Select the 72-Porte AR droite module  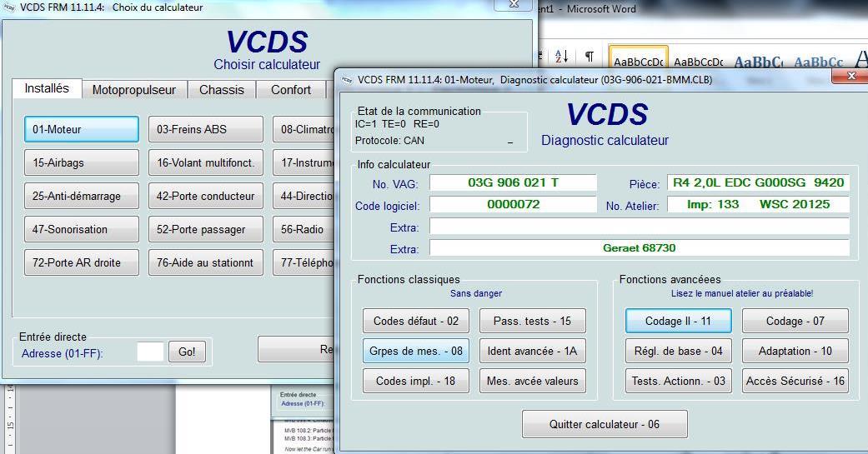pyautogui.click(x=82, y=262)
